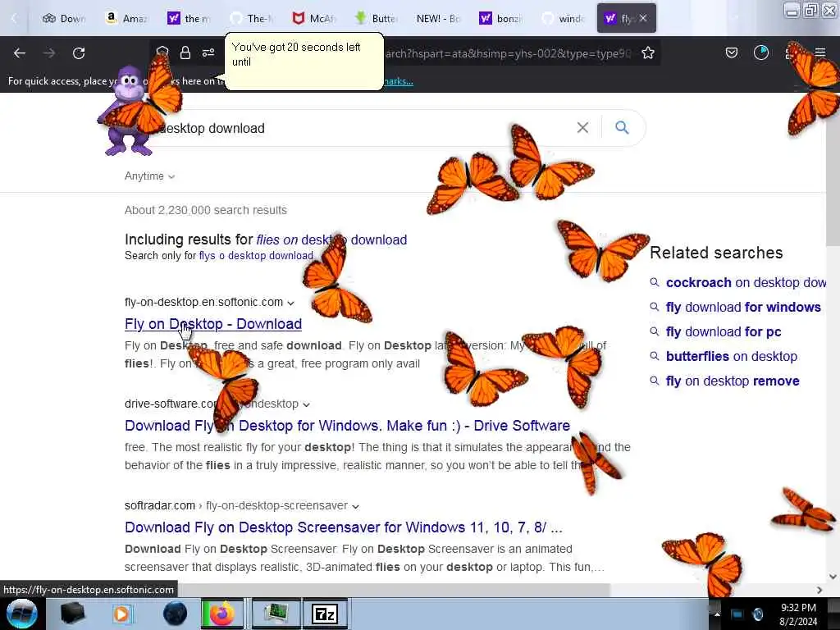Open the black box app in taskbar
This screenshot has height=630, width=840.
click(72, 614)
